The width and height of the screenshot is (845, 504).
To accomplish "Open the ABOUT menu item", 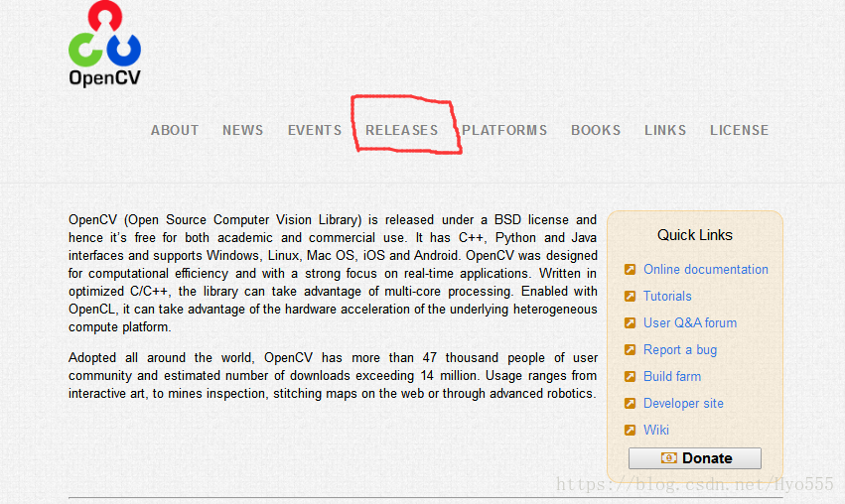I will [x=175, y=130].
